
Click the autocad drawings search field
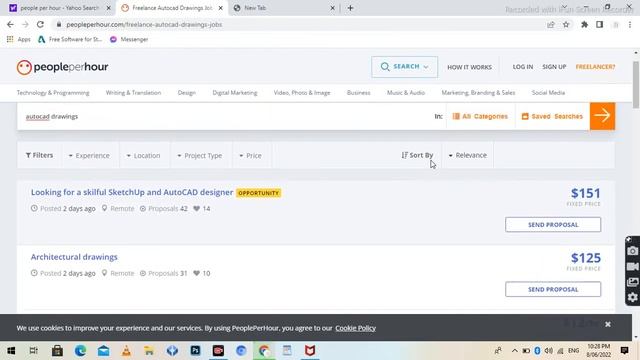point(224,116)
